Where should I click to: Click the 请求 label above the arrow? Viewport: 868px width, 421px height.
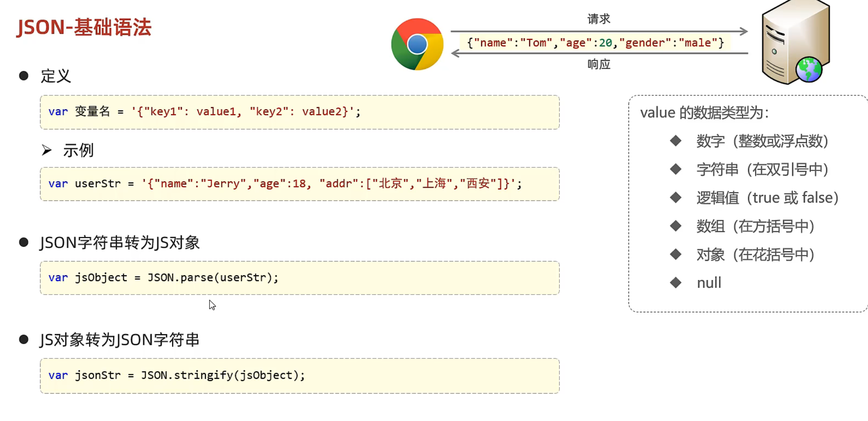pyautogui.click(x=599, y=19)
